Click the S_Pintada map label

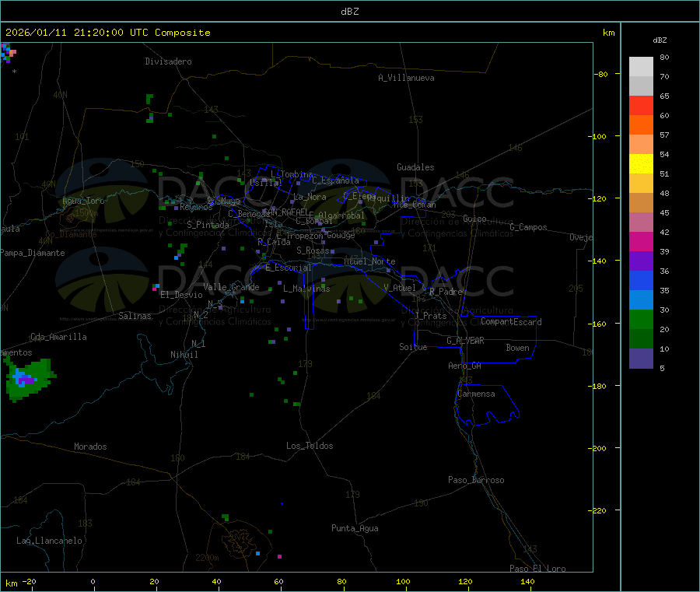pyautogui.click(x=208, y=225)
